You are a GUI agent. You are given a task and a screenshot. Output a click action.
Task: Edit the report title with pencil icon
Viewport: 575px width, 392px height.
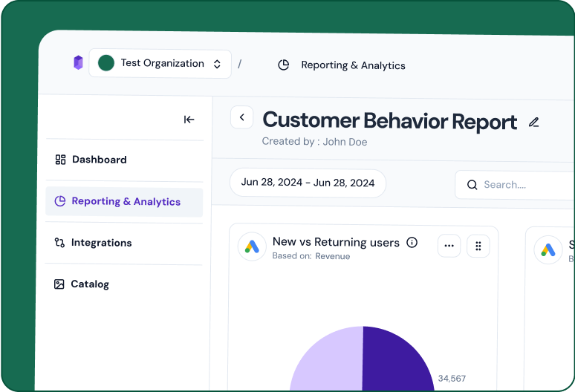tap(534, 122)
